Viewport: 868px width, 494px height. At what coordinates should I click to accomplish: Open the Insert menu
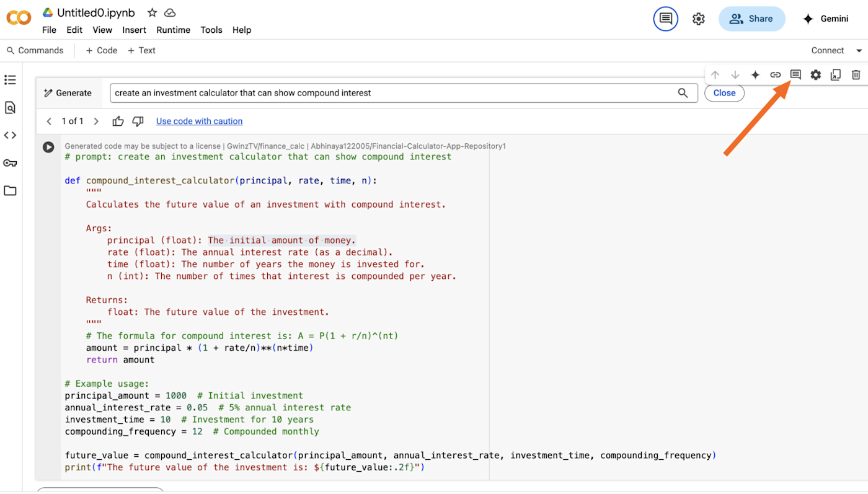(x=134, y=30)
